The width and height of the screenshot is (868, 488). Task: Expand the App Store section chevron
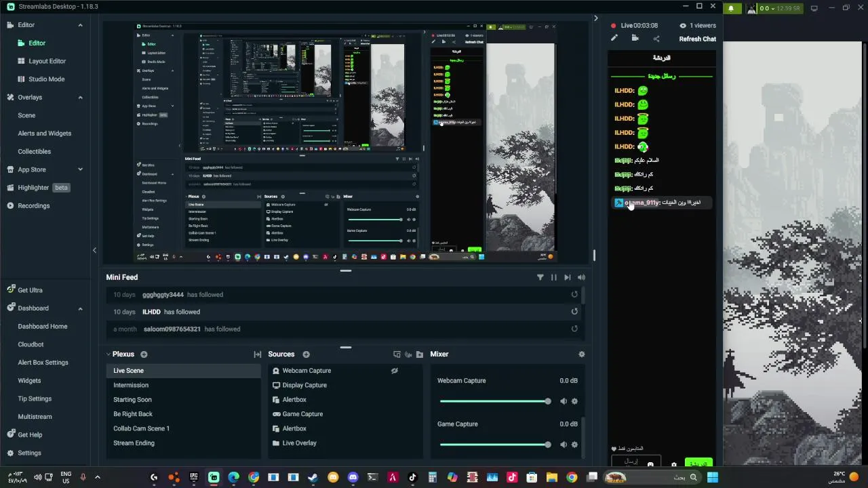coord(80,169)
